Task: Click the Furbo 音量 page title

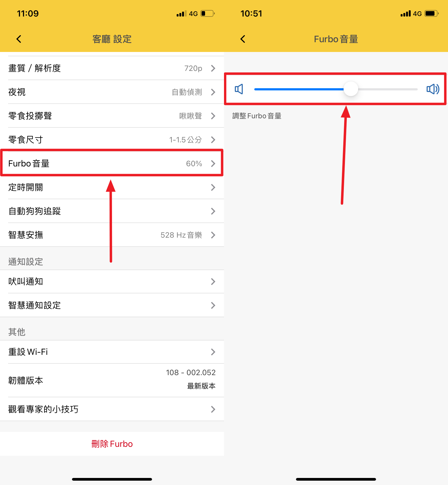Action: tap(336, 39)
